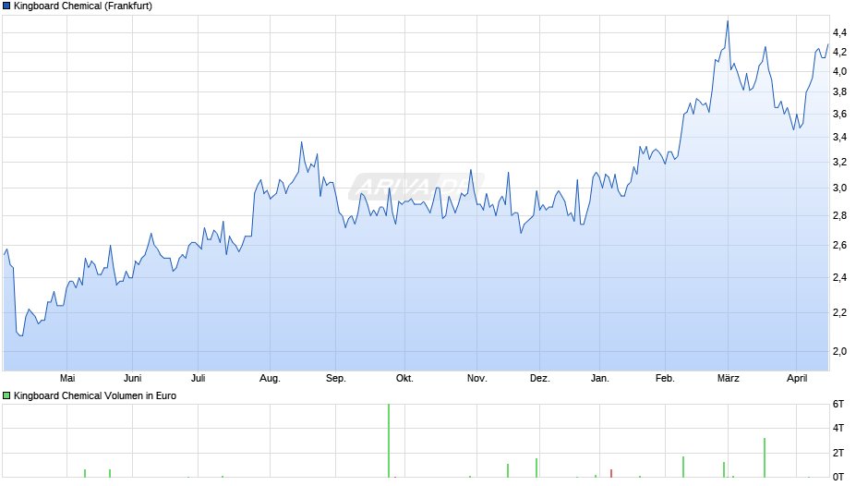Click the 4,0 price axis value

coord(839,72)
